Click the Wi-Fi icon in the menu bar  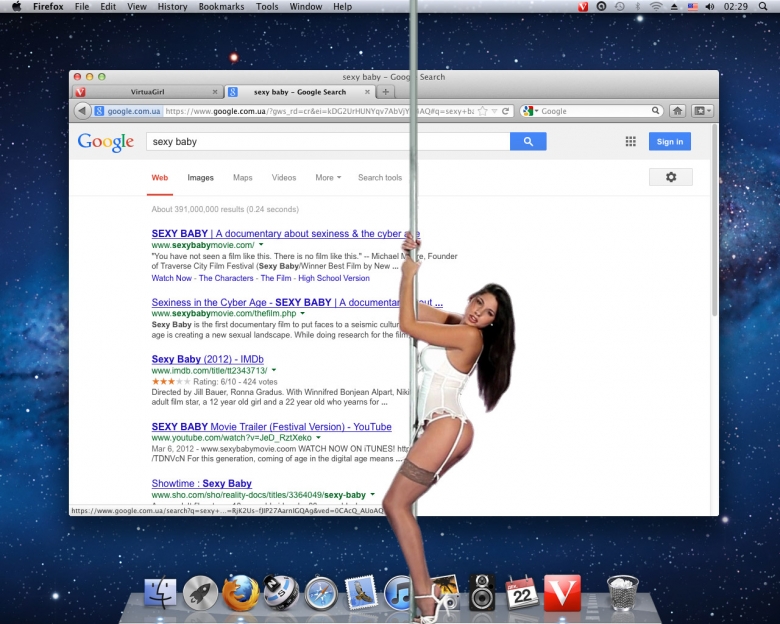click(x=656, y=7)
